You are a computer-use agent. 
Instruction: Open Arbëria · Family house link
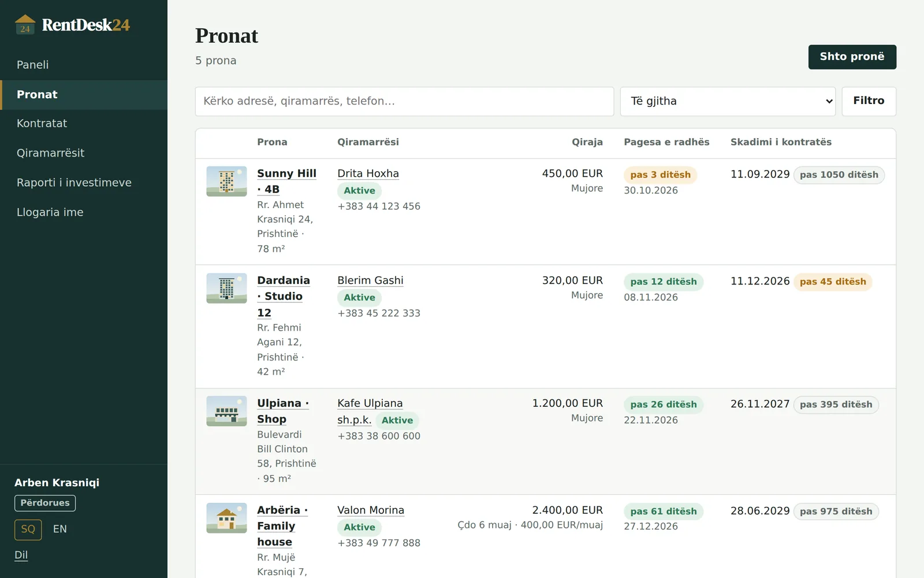pos(282,526)
